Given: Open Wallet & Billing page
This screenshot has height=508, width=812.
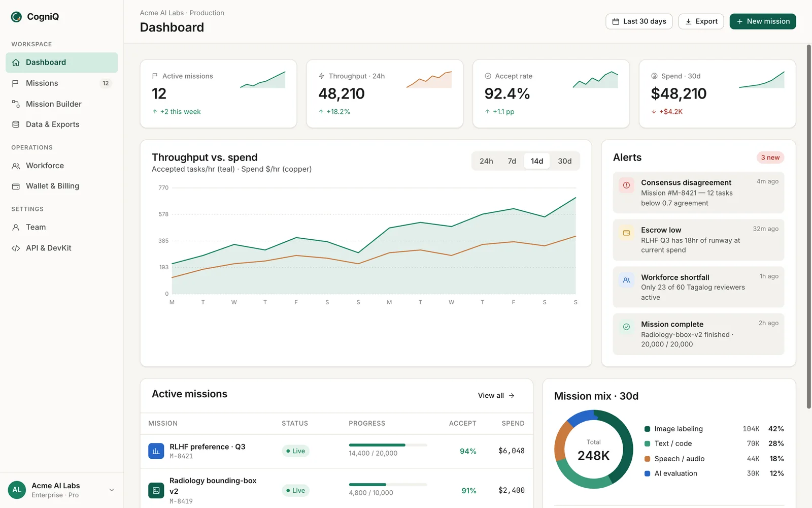Looking at the screenshot, I should (x=61, y=186).
